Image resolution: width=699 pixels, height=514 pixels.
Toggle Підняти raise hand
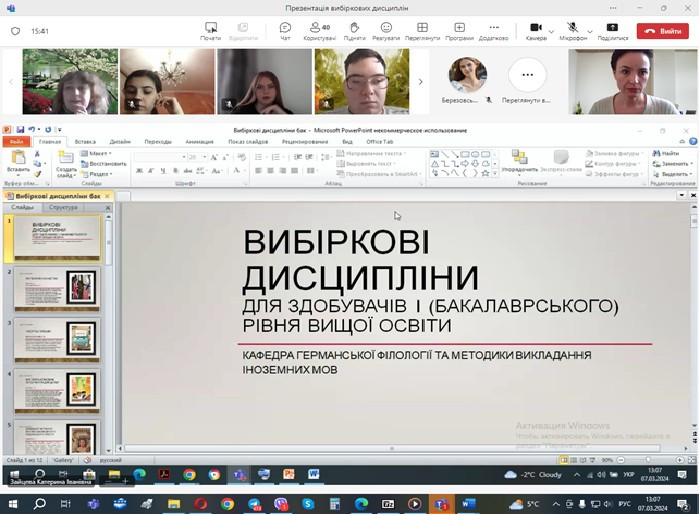[354, 30]
